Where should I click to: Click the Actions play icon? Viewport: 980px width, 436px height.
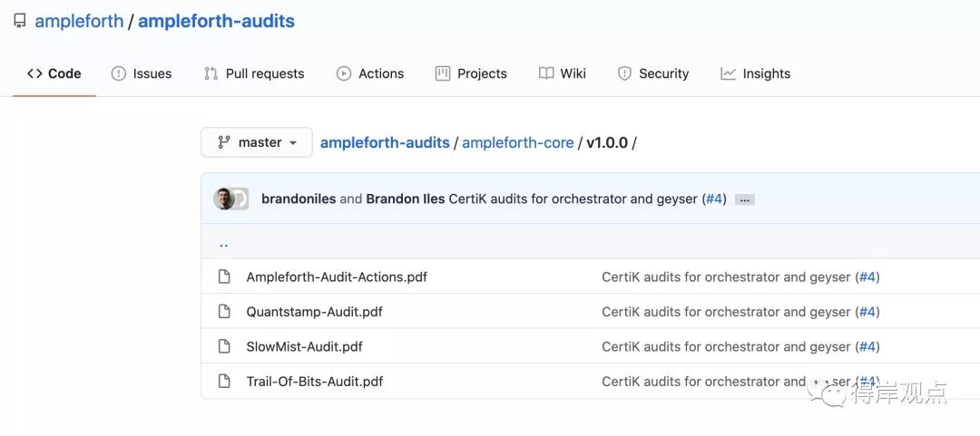coord(344,73)
